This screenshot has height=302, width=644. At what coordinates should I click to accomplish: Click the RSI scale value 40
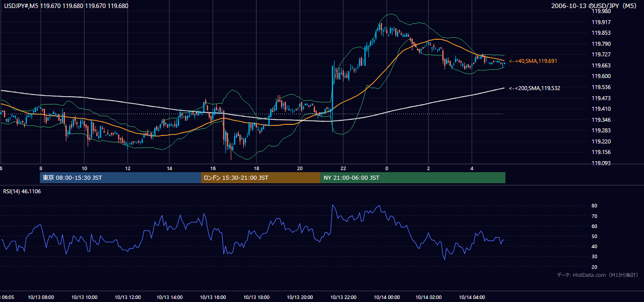pos(595,246)
